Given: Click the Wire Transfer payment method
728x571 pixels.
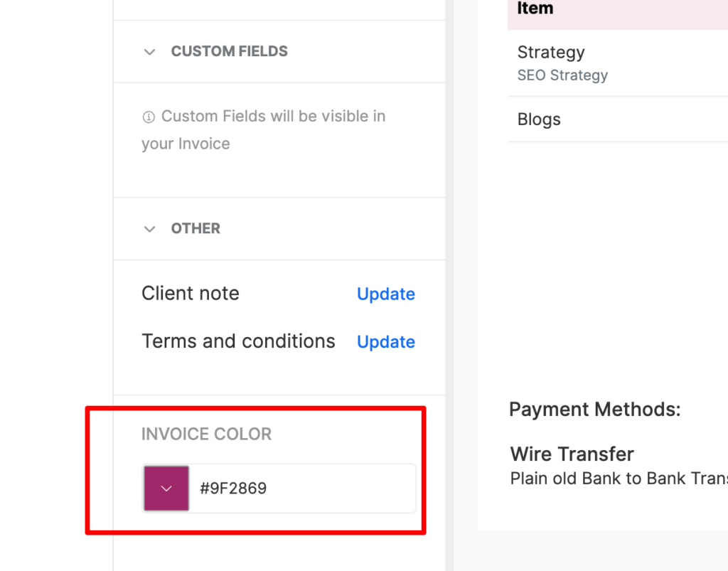Looking at the screenshot, I should [x=571, y=454].
